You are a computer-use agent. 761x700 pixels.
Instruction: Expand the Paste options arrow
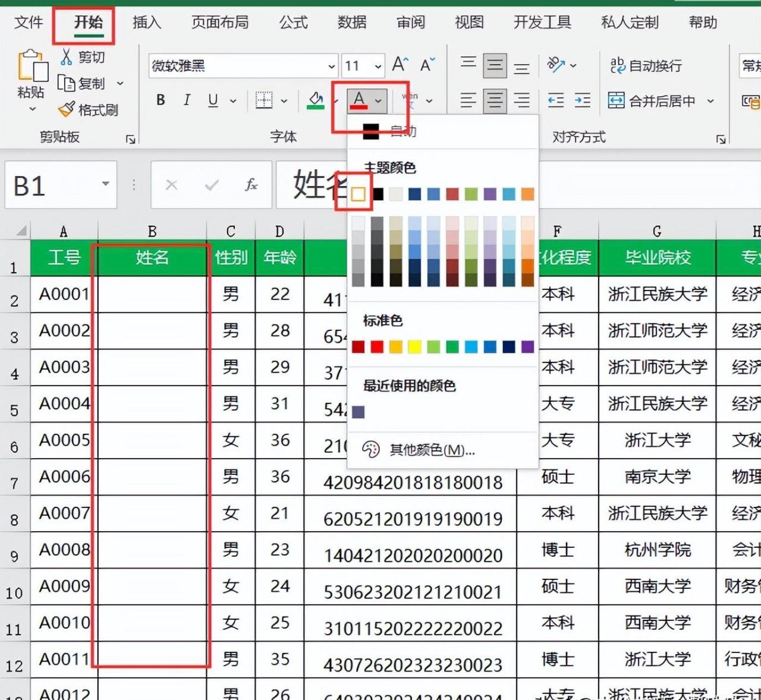coord(32,109)
